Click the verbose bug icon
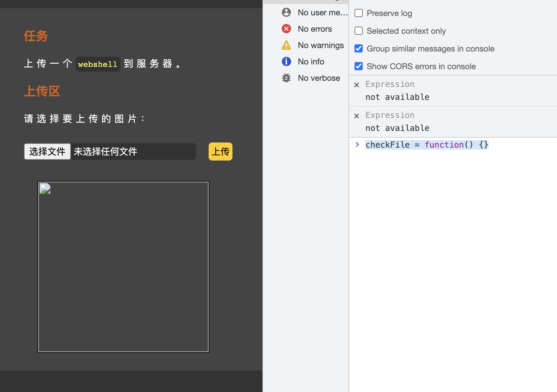This screenshot has height=392, width=557. click(x=286, y=78)
